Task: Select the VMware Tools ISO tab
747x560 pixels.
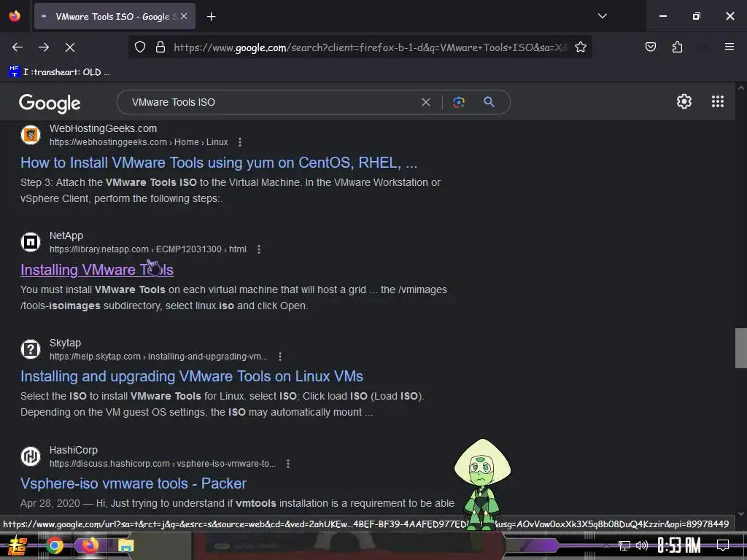Action: click(x=115, y=16)
